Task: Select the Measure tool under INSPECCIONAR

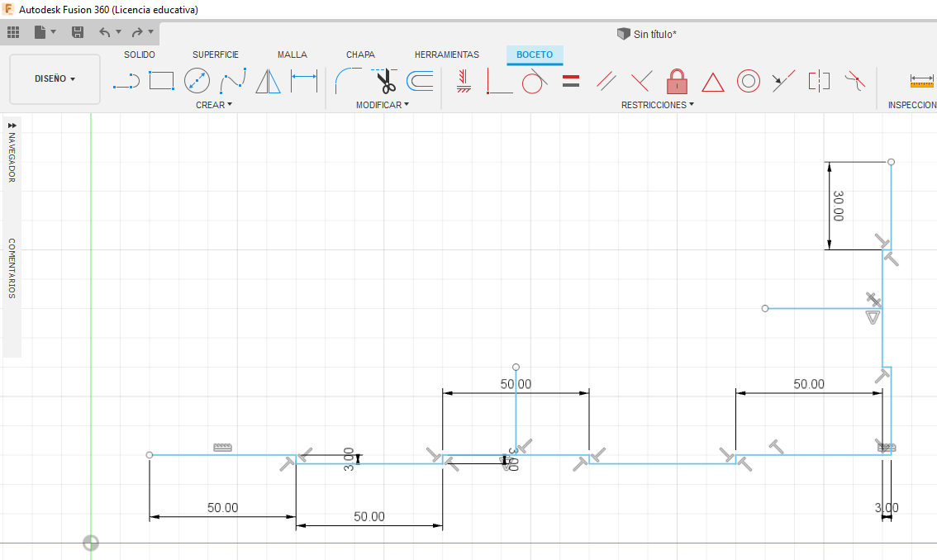Action: coord(921,80)
